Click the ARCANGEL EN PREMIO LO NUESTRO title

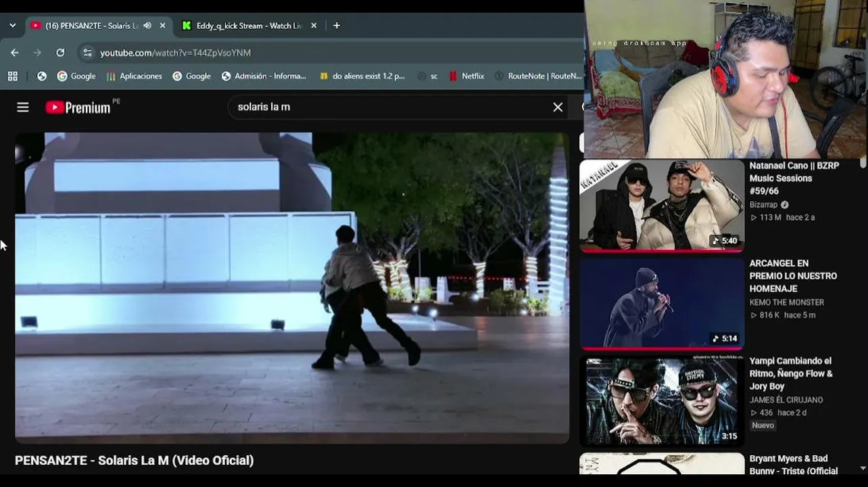793,276
